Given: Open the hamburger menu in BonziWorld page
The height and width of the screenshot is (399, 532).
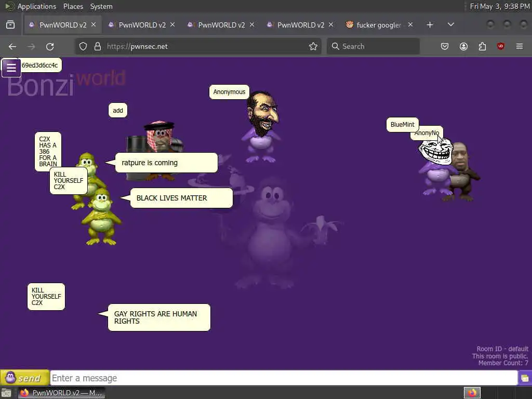Looking at the screenshot, I should pos(11,68).
